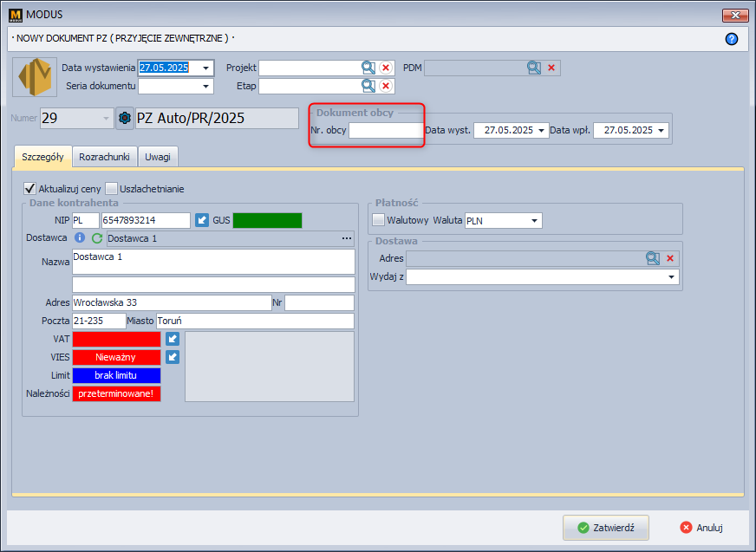Click the blue help question mark icon
756x552 pixels.
pos(731,39)
